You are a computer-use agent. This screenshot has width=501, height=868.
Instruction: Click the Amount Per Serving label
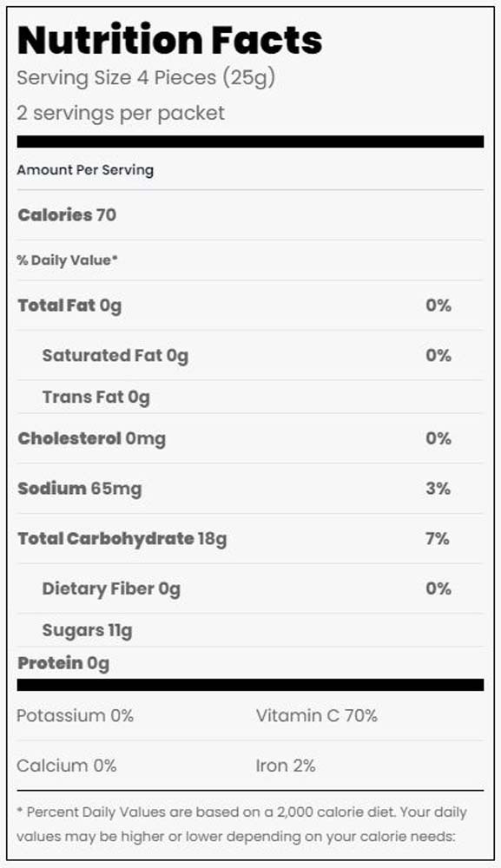click(x=85, y=170)
